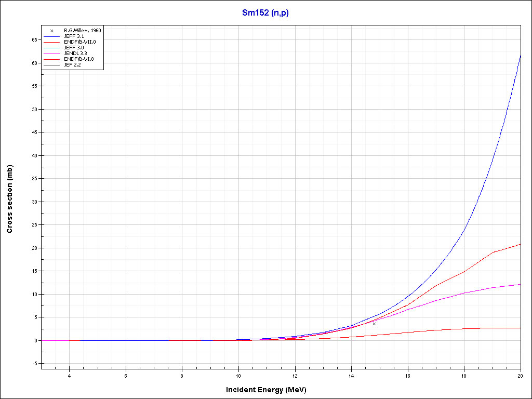Click the Sm152 (n,p) chart title
Screen dimensions: 532x399
tap(265, 13)
